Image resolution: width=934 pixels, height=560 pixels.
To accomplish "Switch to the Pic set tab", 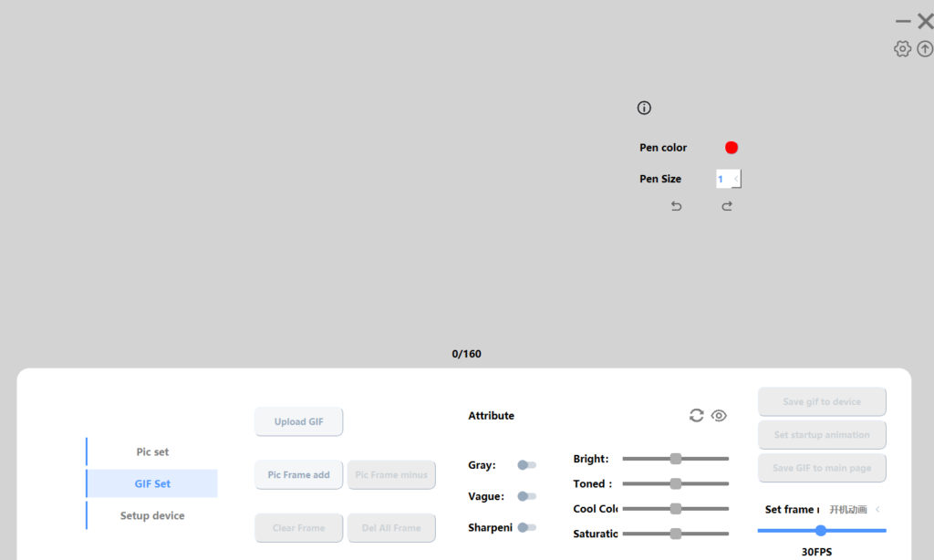I will [x=152, y=451].
